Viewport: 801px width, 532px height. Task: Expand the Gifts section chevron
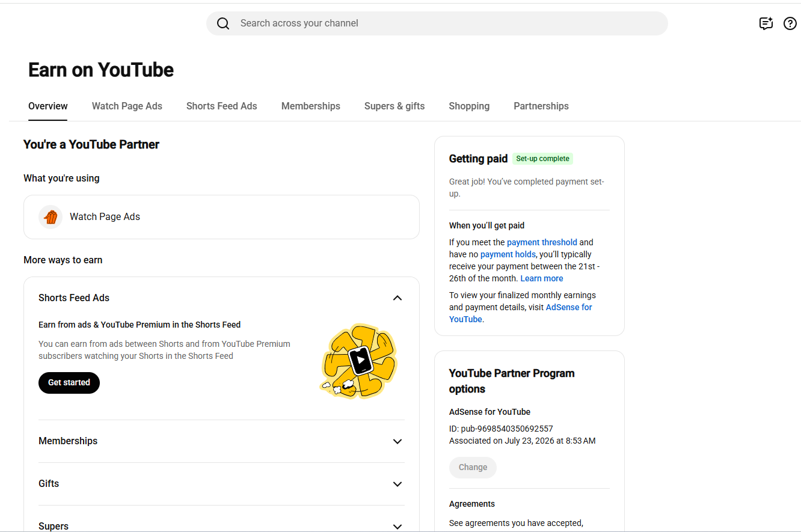[x=397, y=484]
